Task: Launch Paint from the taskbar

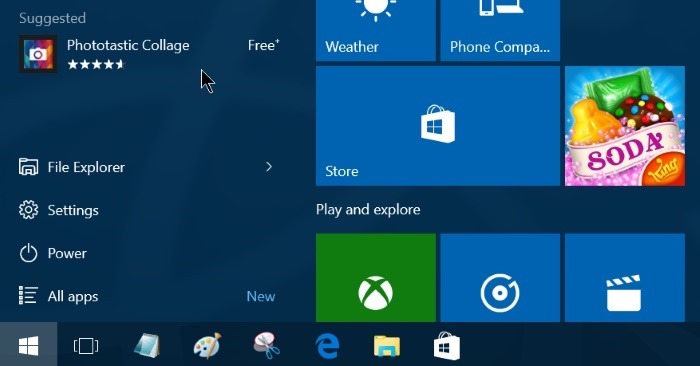Action: [x=207, y=345]
